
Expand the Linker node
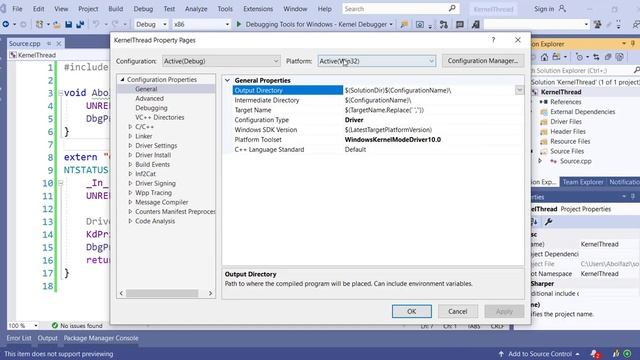click(130, 136)
